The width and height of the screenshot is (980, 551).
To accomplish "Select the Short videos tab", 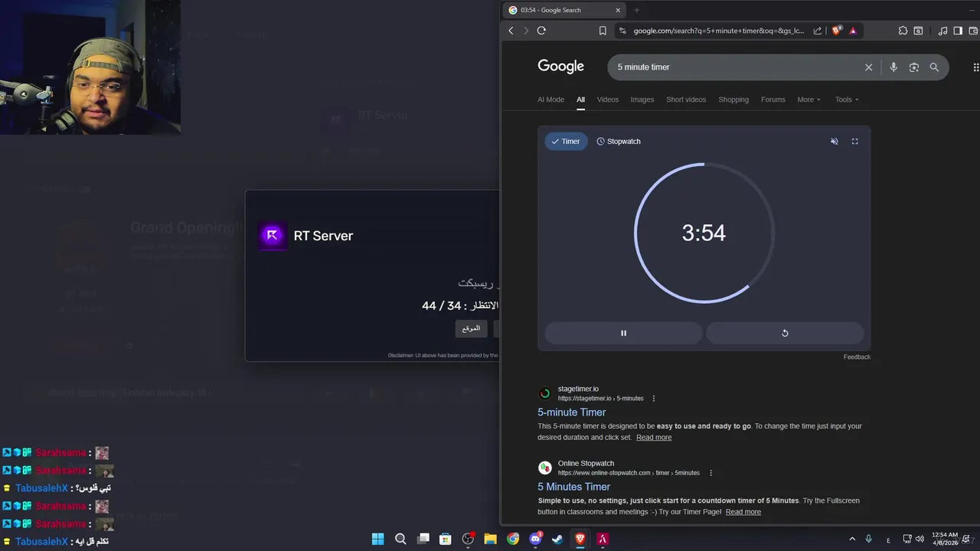I will 686,99.
